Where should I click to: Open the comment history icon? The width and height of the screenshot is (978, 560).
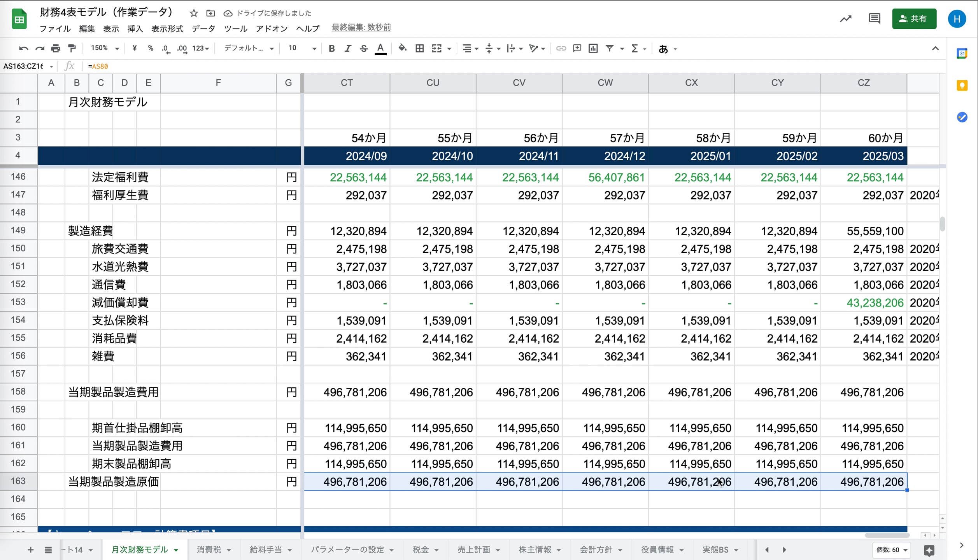coord(874,19)
